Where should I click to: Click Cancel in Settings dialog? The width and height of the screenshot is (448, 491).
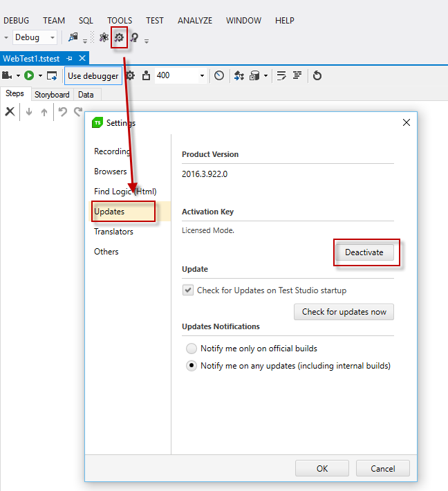[383, 468]
